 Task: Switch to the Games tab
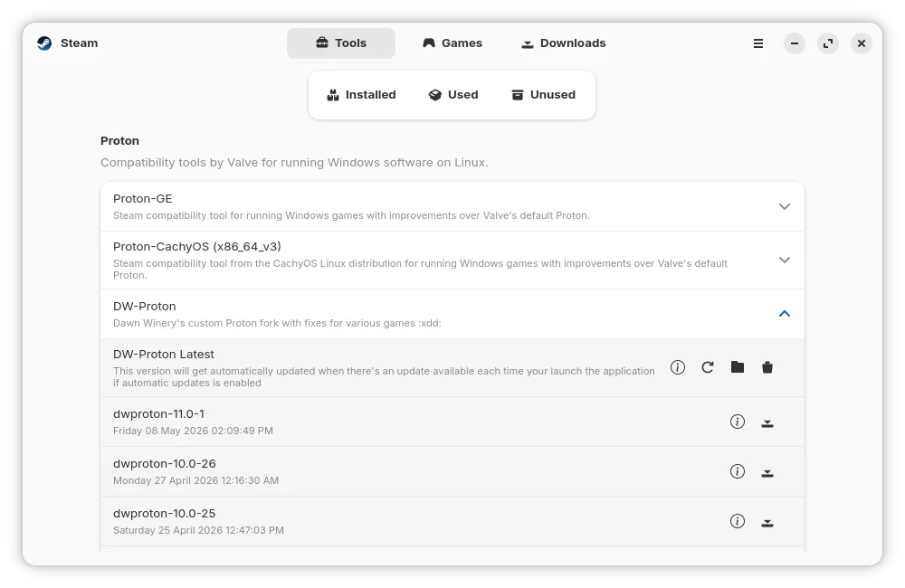(x=452, y=43)
